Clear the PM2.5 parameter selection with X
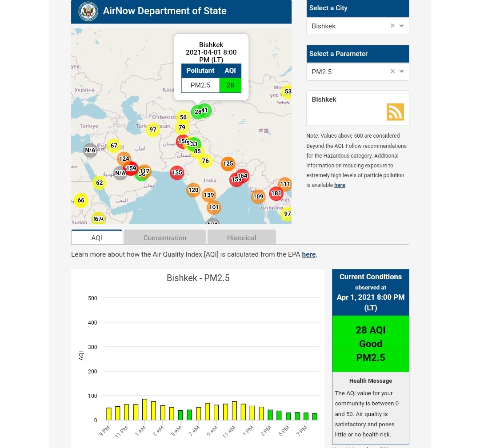Image resolution: width=480 pixels, height=448 pixels. (x=392, y=71)
